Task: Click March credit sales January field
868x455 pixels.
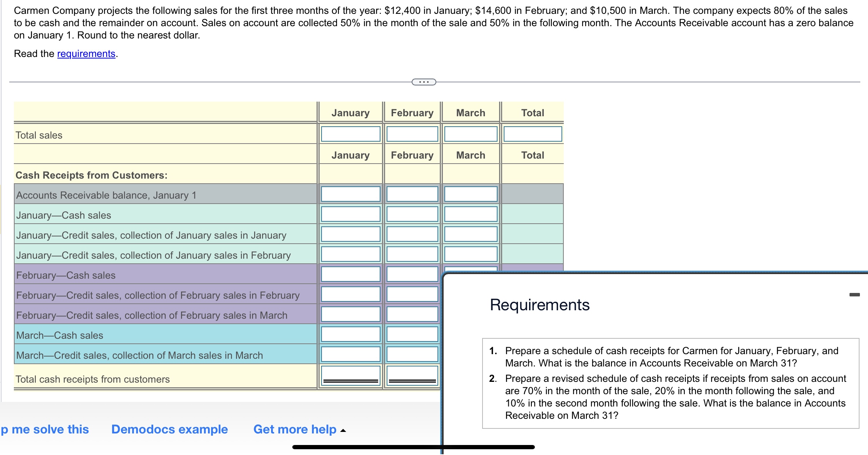Action: [x=350, y=354]
